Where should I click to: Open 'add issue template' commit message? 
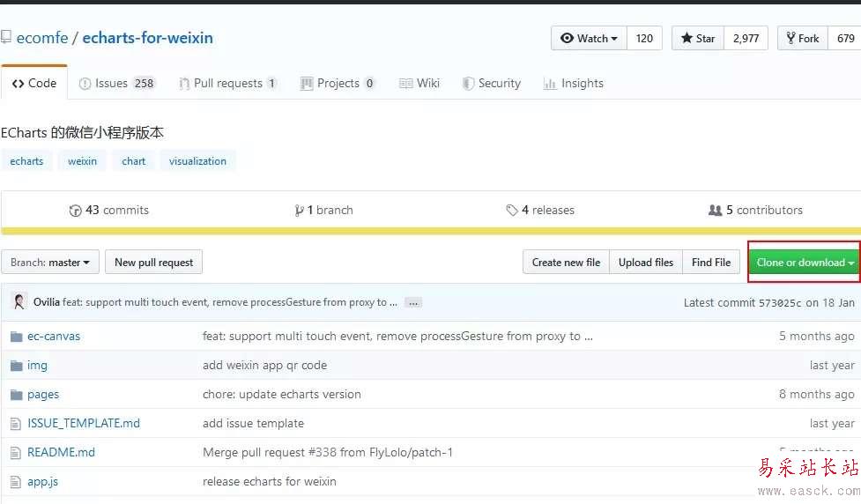tap(253, 423)
